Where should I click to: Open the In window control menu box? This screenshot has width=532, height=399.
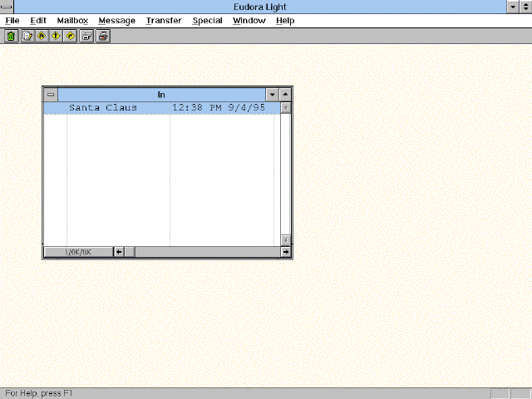coord(51,95)
